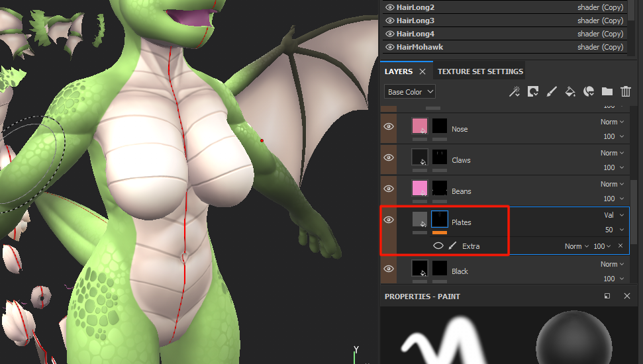Toggle visibility of the Nose layer

tap(389, 126)
